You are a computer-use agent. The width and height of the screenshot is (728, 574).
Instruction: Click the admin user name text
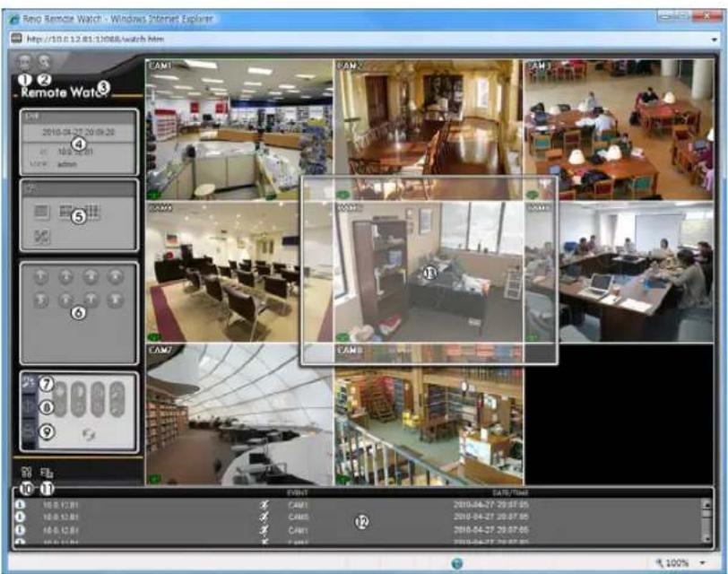[x=67, y=164]
